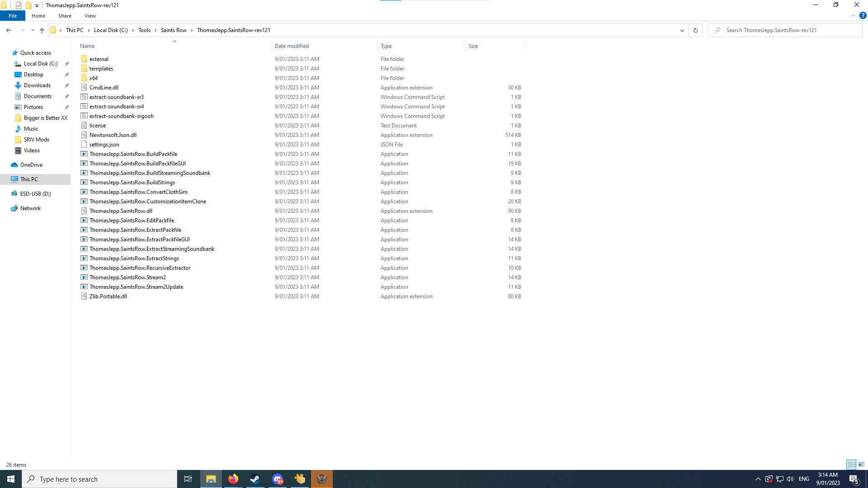Image resolution: width=868 pixels, height=488 pixels.
Task: Click the New folder quick access icon
Action: pyautogui.click(x=28, y=5)
